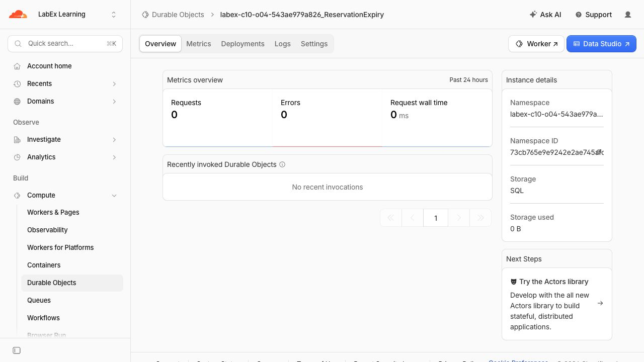Click the Storage used value 0 B
The height and width of the screenshot is (362, 644).
[x=515, y=229]
